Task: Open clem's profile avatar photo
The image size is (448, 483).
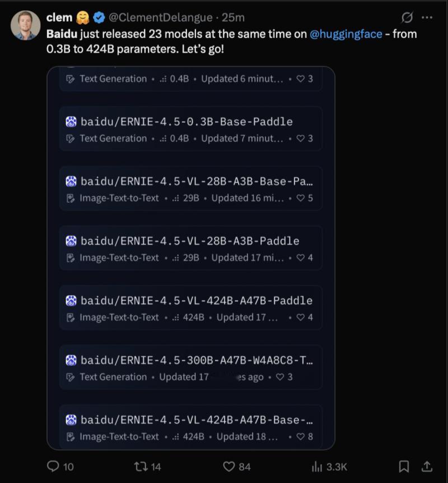Action: tap(26, 26)
